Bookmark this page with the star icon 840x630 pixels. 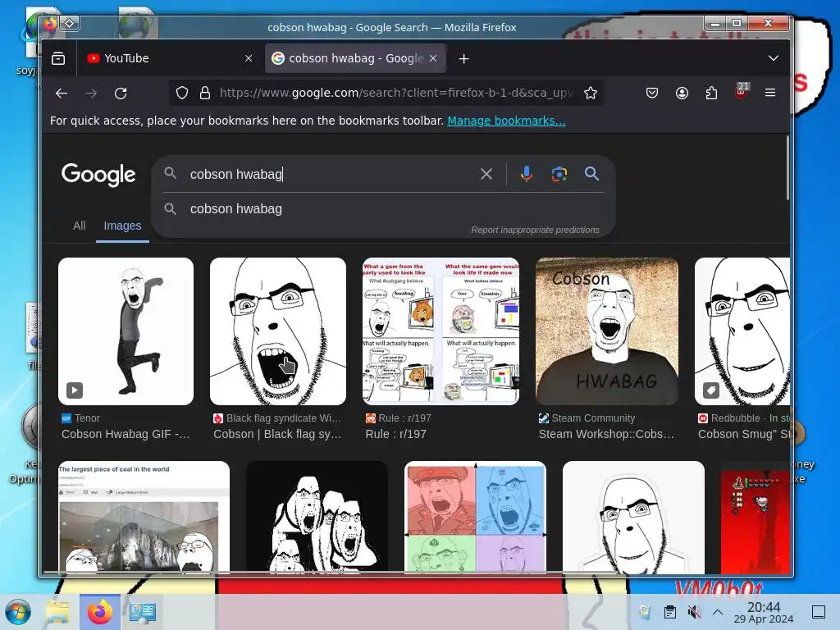pyautogui.click(x=591, y=94)
